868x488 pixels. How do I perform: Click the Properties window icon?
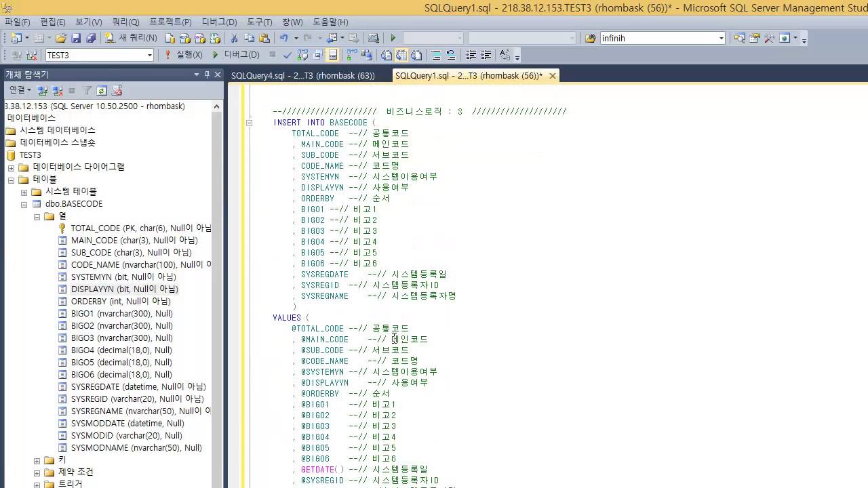pos(754,38)
